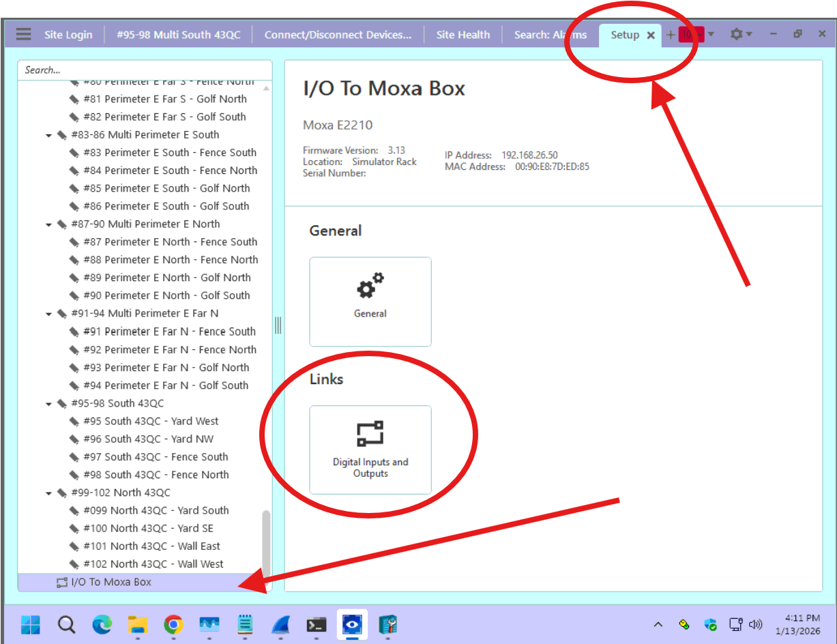Open File Explorer from the taskbar
The width and height of the screenshot is (837, 644).
(x=138, y=624)
